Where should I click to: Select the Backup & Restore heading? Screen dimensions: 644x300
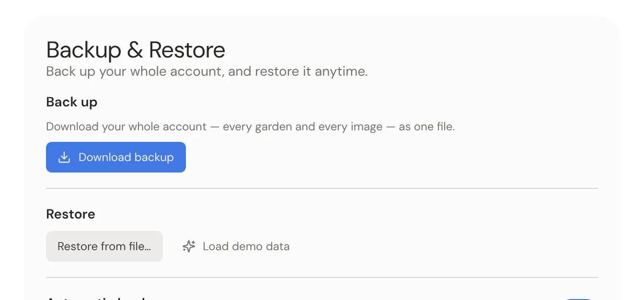click(x=136, y=50)
